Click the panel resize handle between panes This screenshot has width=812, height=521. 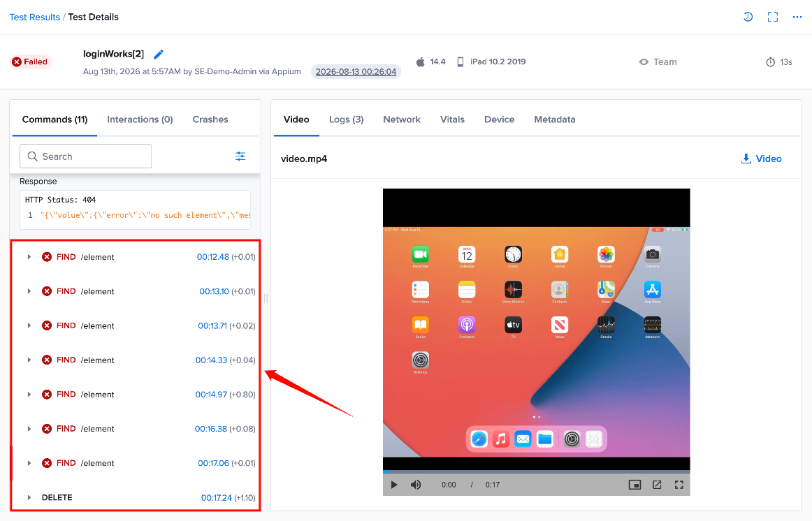[266, 298]
